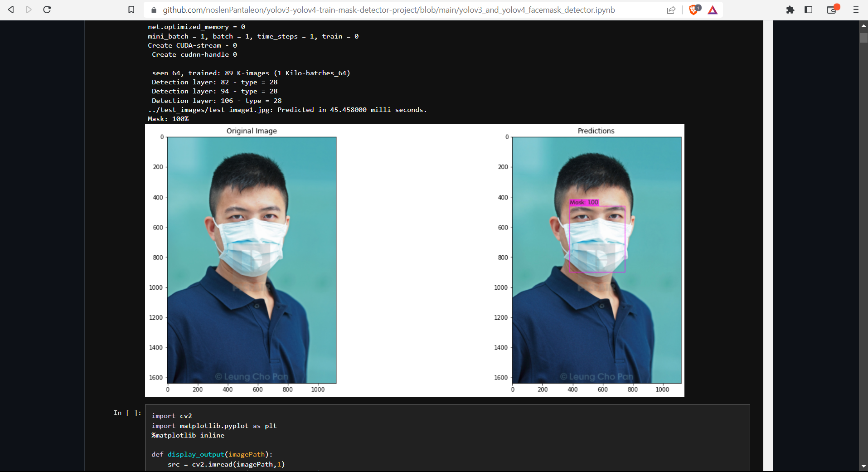Click the 'import cv2' code line
This screenshot has height=472, width=868.
point(172,416)
